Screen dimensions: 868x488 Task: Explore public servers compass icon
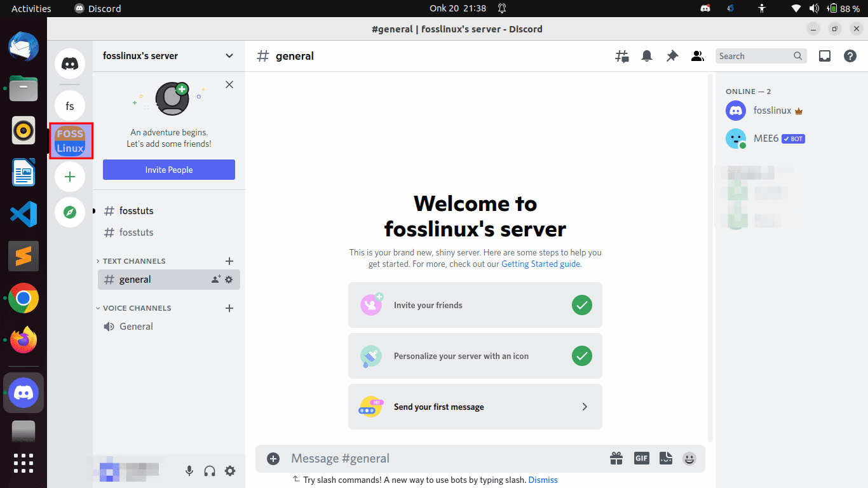click(x=70, y=212)
